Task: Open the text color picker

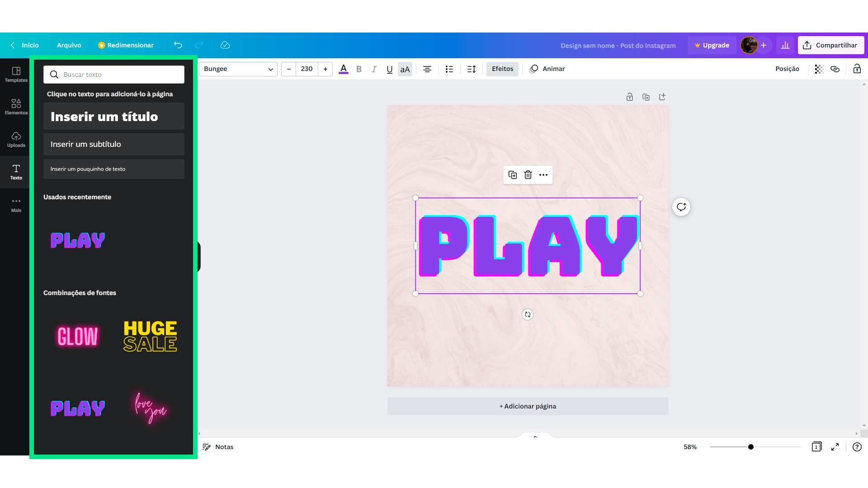Action: pos(344,69)
